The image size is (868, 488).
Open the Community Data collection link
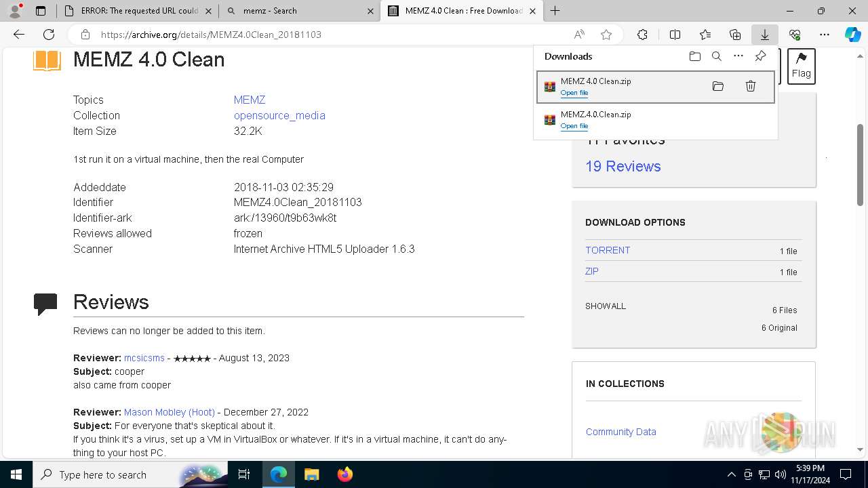point(621,432)
